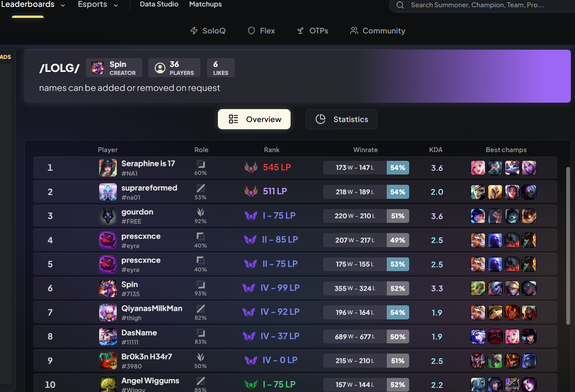The width and height of the screenshot is (575, 392).
Task: Click the green rank emblem for Angel Wiggums
Action: pos(251,384)
